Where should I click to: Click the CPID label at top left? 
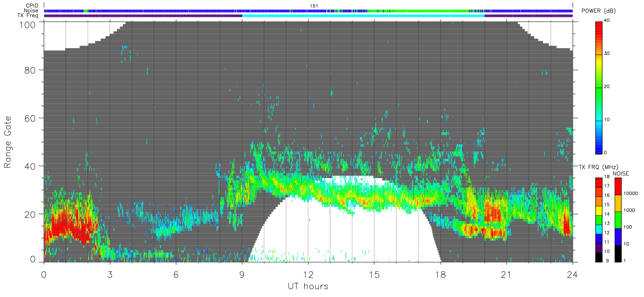[x=32, y=6]
